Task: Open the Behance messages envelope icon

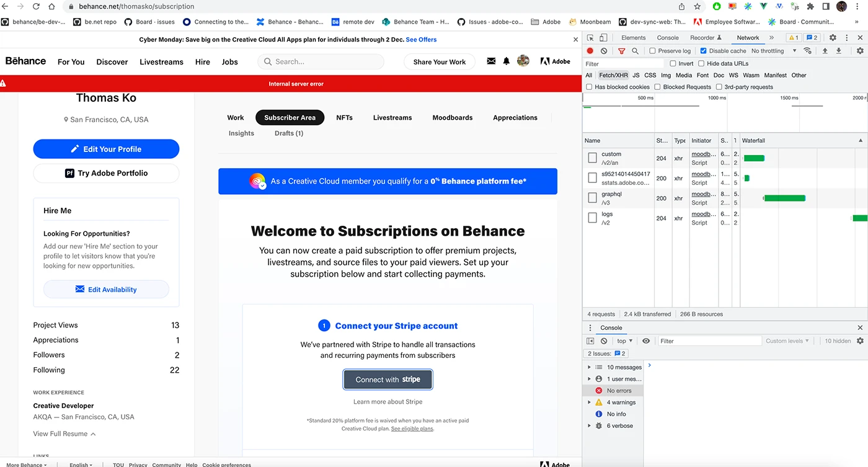Action: tap(491, 61)
